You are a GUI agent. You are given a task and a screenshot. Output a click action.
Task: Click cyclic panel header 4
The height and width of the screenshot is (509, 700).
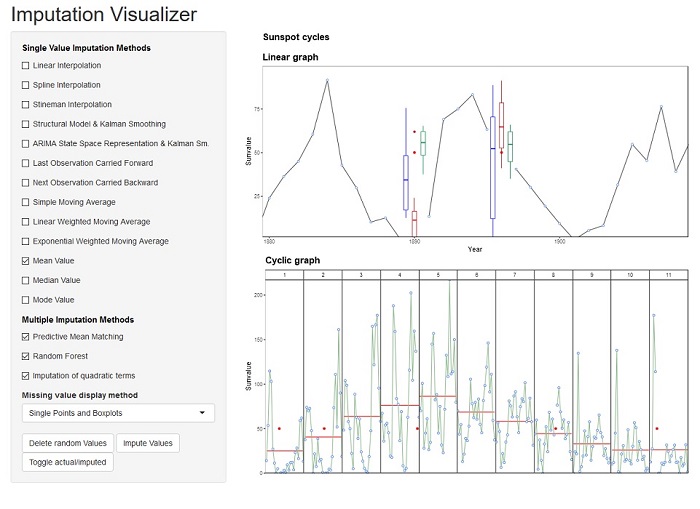400,275
